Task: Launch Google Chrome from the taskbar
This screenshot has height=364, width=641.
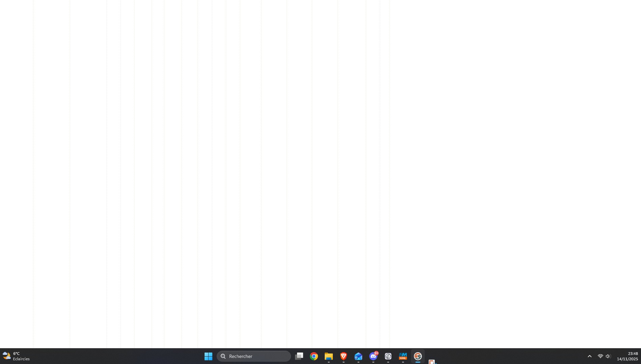Action: coord(314,356)
